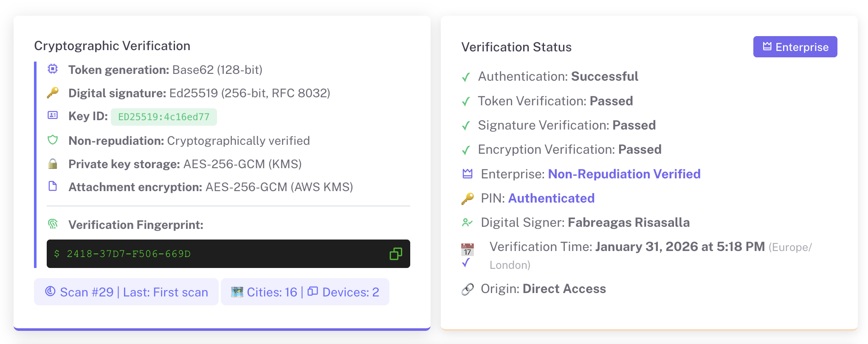Click the PIN key icon
Viewport: 868px width, 344px height.
(x=467, y=198)
